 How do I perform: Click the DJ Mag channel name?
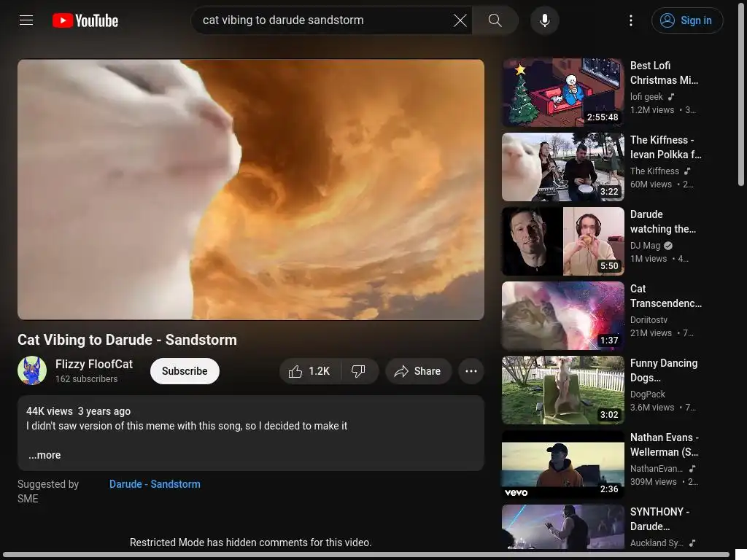pyautogui.click(x=645, y=245)
